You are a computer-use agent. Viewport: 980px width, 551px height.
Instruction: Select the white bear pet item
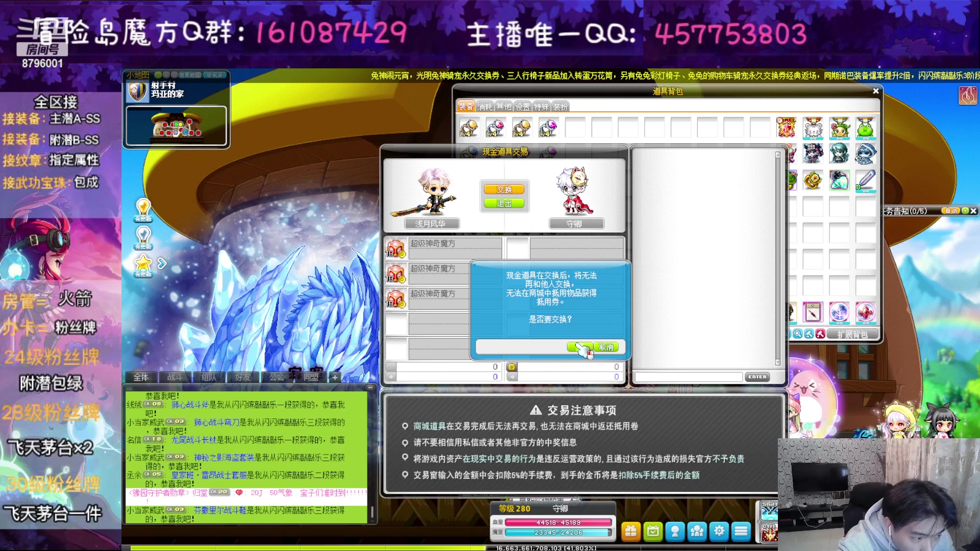tap(813, 128)
